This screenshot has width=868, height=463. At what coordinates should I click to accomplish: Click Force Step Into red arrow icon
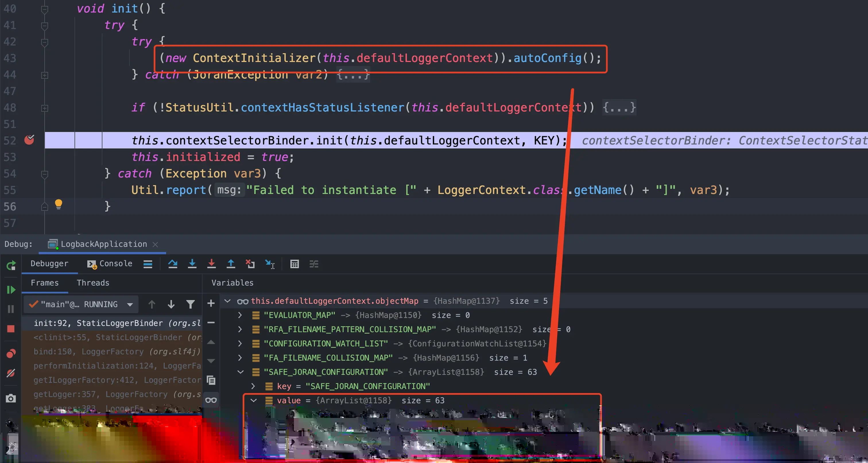(x=211, y=264)
